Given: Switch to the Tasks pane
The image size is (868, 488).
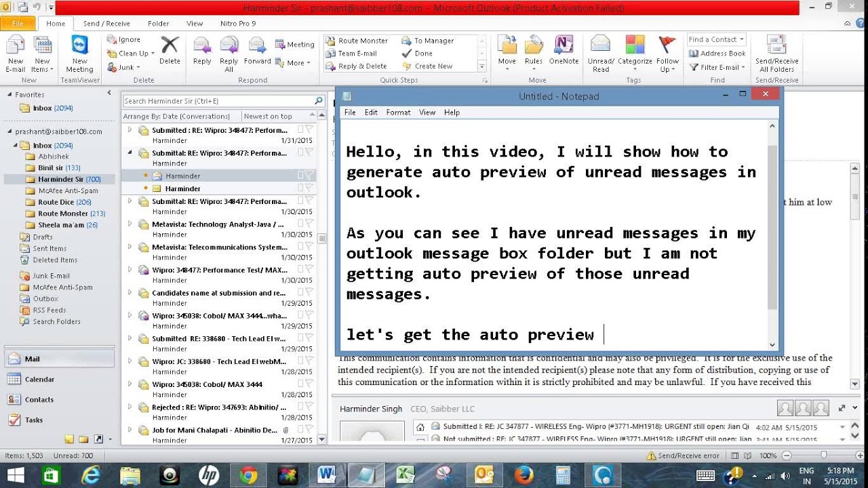Looking at the screenshot, I should pyautogui.click(x=60, y=420).
